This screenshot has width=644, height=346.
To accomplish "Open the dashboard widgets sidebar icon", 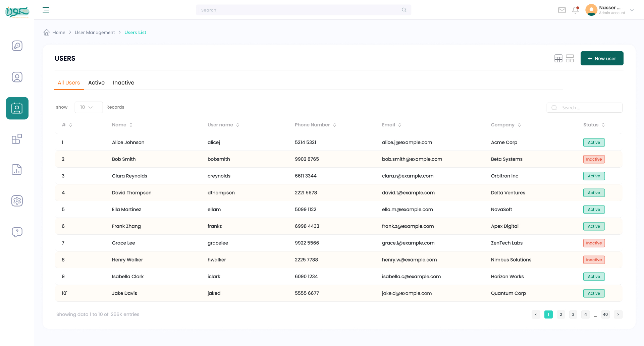I will [17, 139].
